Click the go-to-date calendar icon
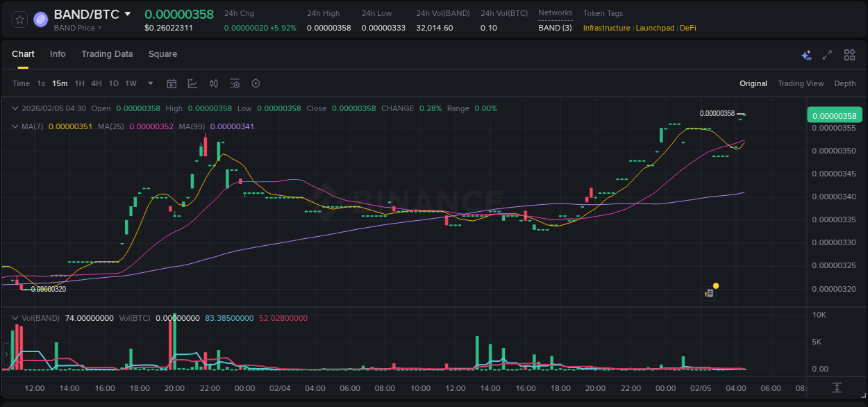 tap(172, 83)
